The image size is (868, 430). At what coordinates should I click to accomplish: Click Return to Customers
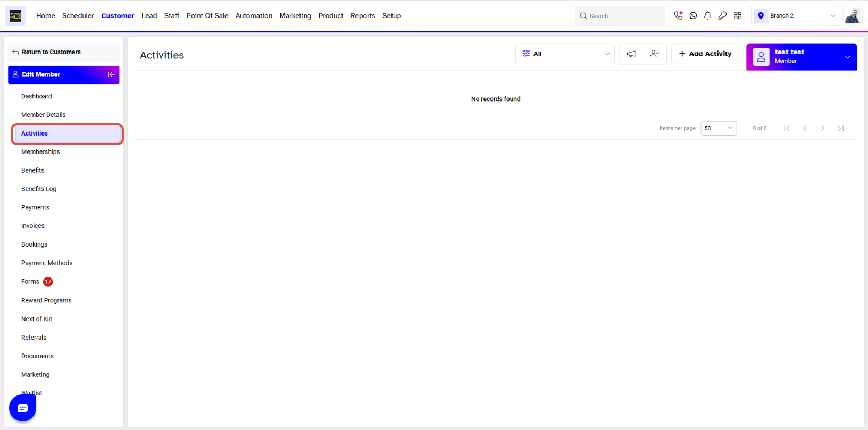pos(64,52)
